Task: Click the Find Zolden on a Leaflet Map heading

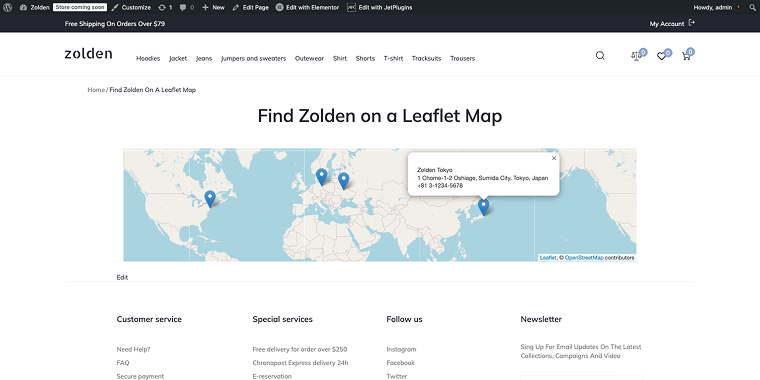Action: (x=380, y=116)
